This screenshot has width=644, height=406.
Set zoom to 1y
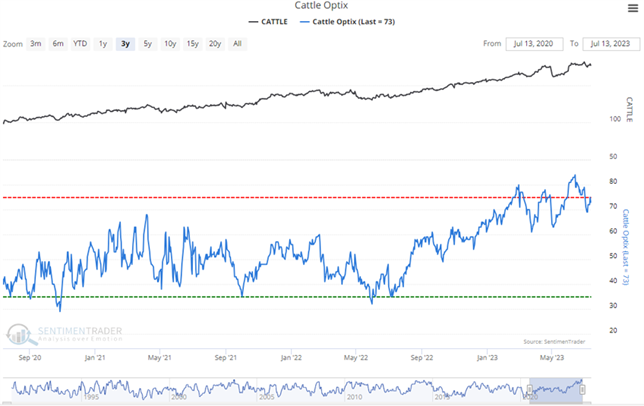point(103,44)
